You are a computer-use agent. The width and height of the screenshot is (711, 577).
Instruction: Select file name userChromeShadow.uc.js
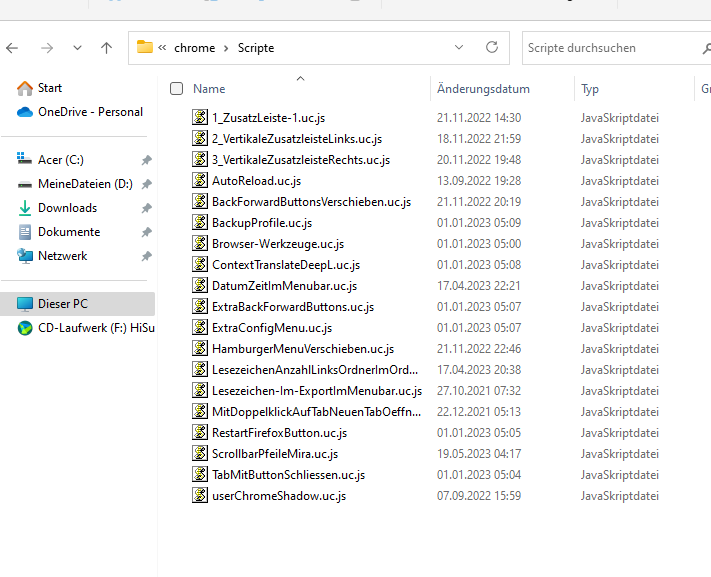pos(279,496)
